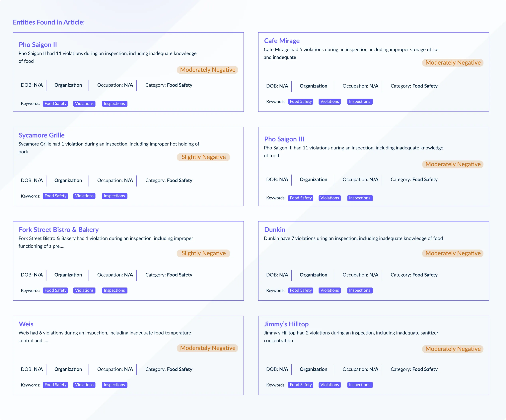Screen dimensions: 506x420
Task: Click 'Category: Food Safety' in Pho Saigon II
Action: pyautogui.click(x=169, y=85)
